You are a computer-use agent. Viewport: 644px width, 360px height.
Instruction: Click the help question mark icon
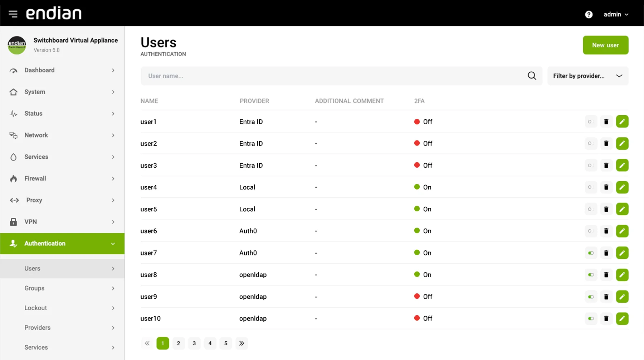click(589, 14)
